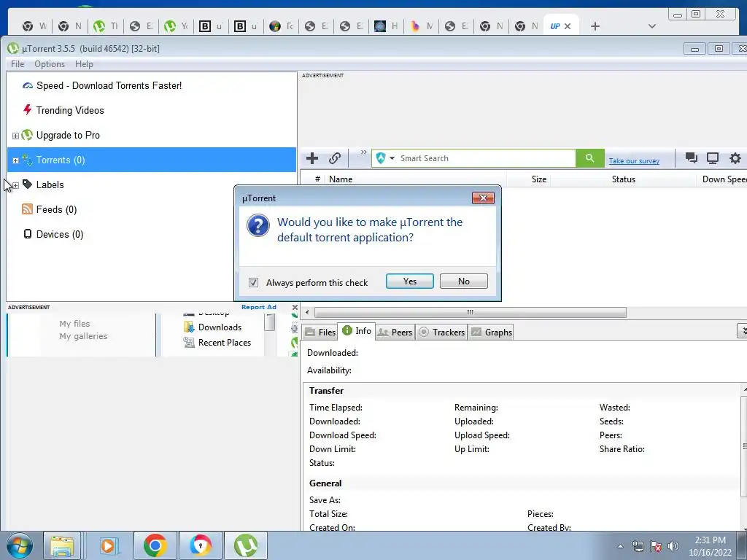The height and width of the screenshot is (560, 747).
Task: Click Downloads in the ad panel
Action: [x=220, y=327]
